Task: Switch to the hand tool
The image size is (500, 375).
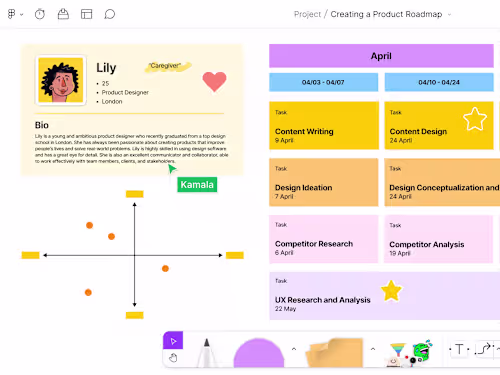Action: pos(173,358)
